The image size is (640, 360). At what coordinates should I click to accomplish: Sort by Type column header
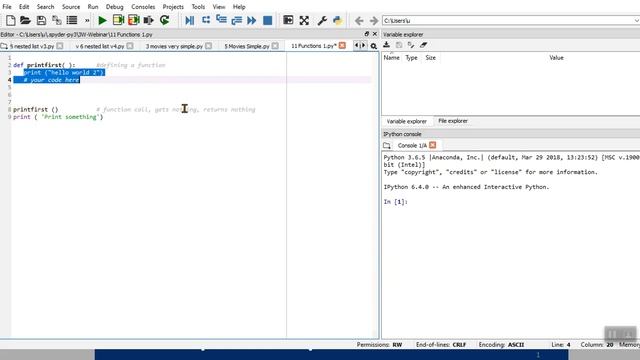coord(411,58)
